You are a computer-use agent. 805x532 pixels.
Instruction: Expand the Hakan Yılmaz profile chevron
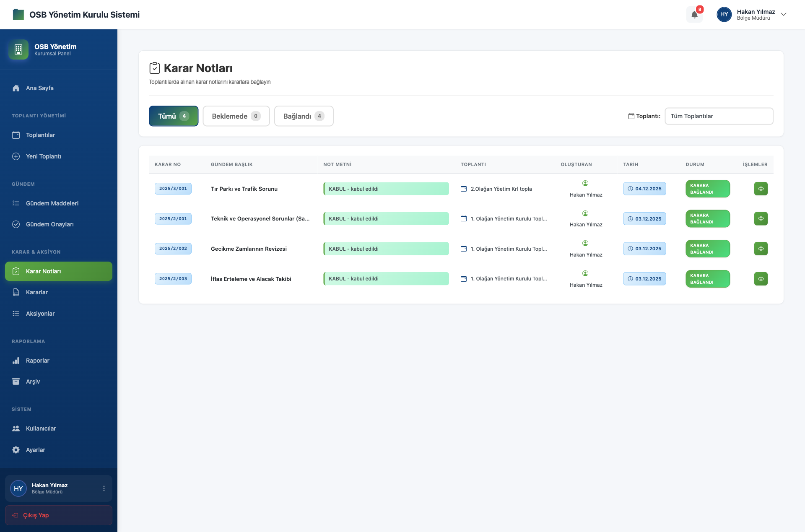(x=783, y=14)
